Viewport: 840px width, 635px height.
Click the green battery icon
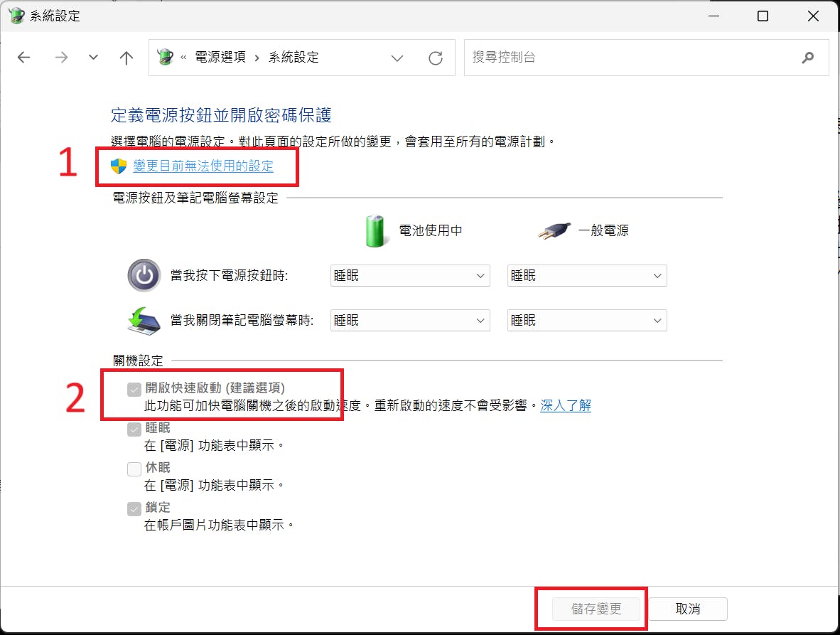pos(375,231)
